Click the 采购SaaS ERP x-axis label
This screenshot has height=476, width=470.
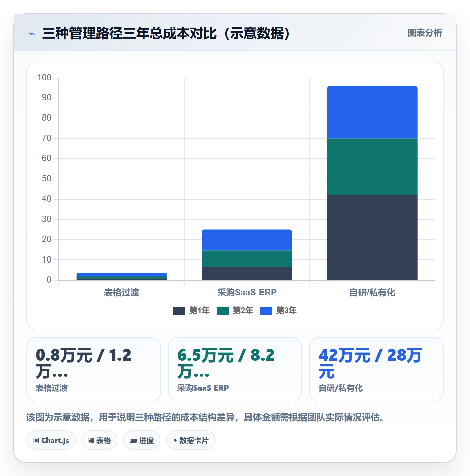tap(247, 293)
